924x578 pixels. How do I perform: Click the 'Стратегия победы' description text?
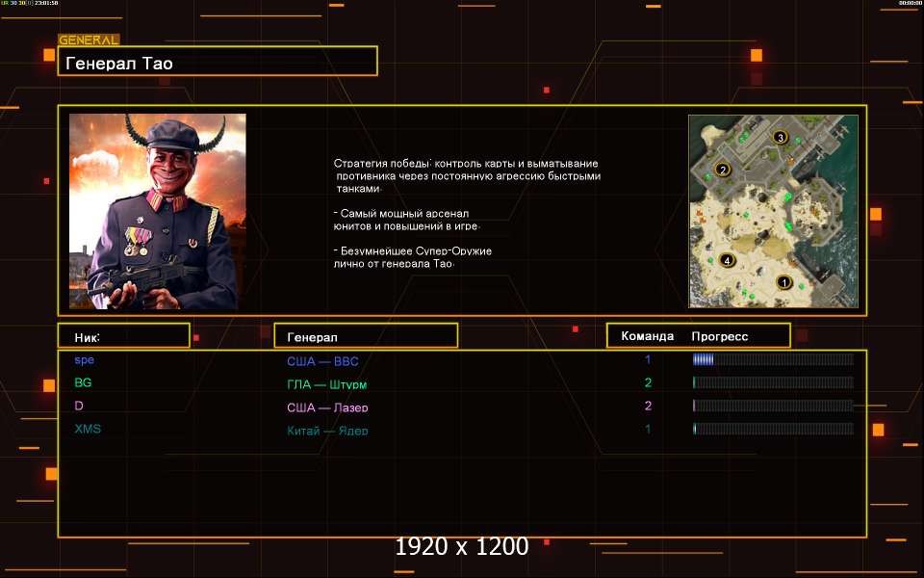pos(467,175)
